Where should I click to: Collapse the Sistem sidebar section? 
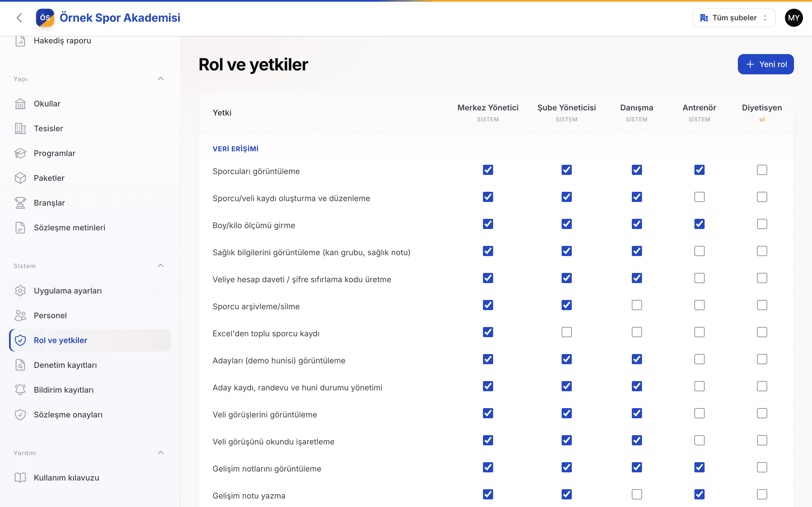coord(161,266)
